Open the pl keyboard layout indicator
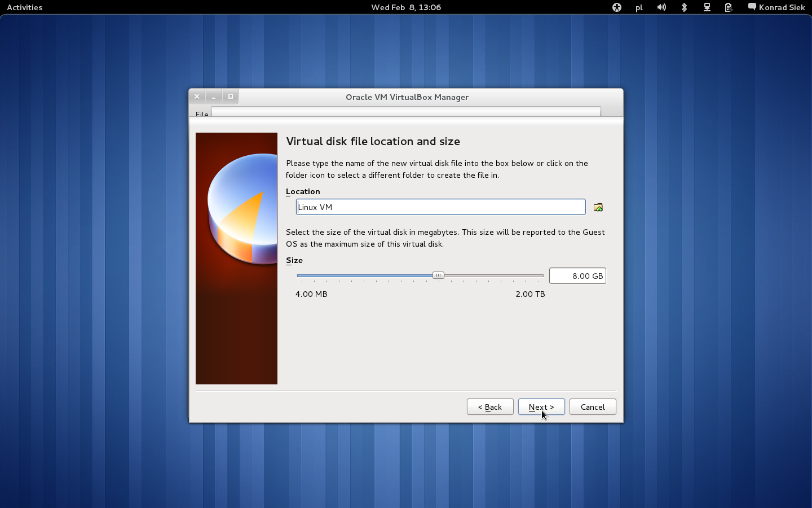 coord(639,7)
